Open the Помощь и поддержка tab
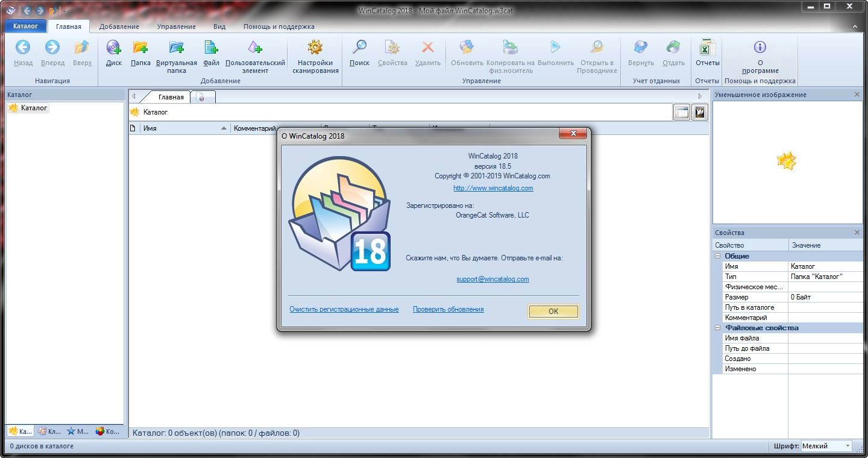Screen dimensions: 868x458 tap(279, 27)
